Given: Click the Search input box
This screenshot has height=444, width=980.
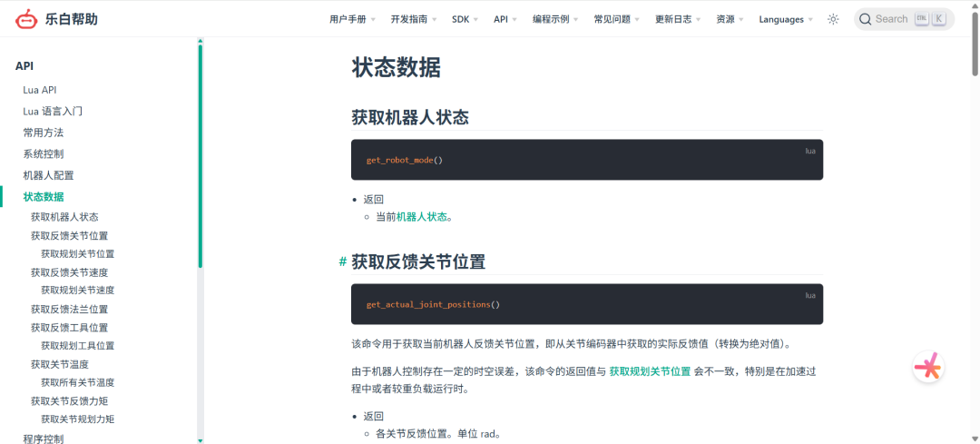Looking at the screenshot, I should (x=903, y=19).
